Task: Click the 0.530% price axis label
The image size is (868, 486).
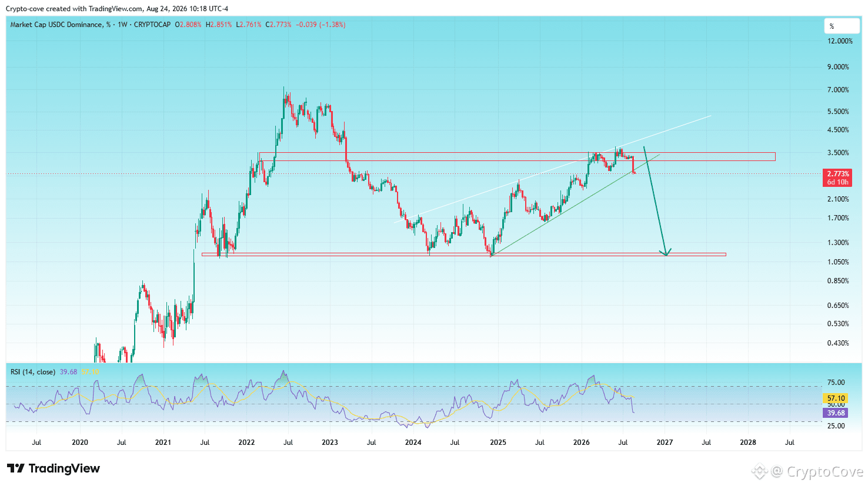Action: 838,324
